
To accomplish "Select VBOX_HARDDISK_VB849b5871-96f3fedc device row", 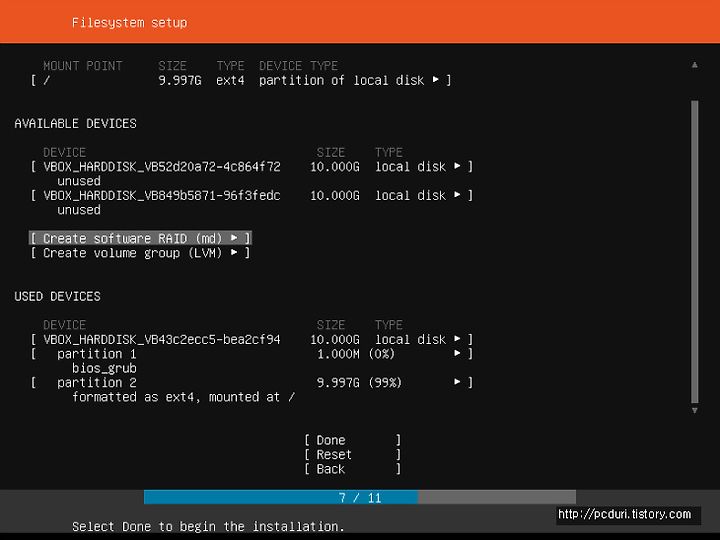I will [x=252, y=195].
